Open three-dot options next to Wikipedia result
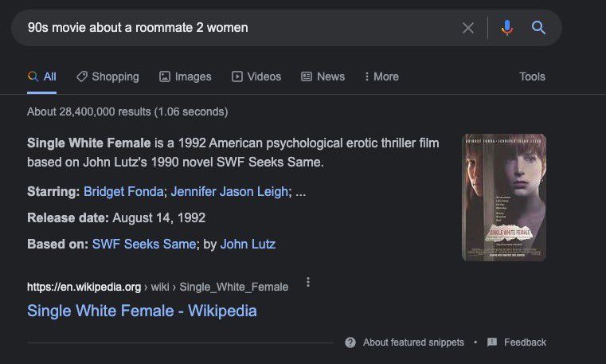Viewport: 606px width, 364px height. point(308,282)
